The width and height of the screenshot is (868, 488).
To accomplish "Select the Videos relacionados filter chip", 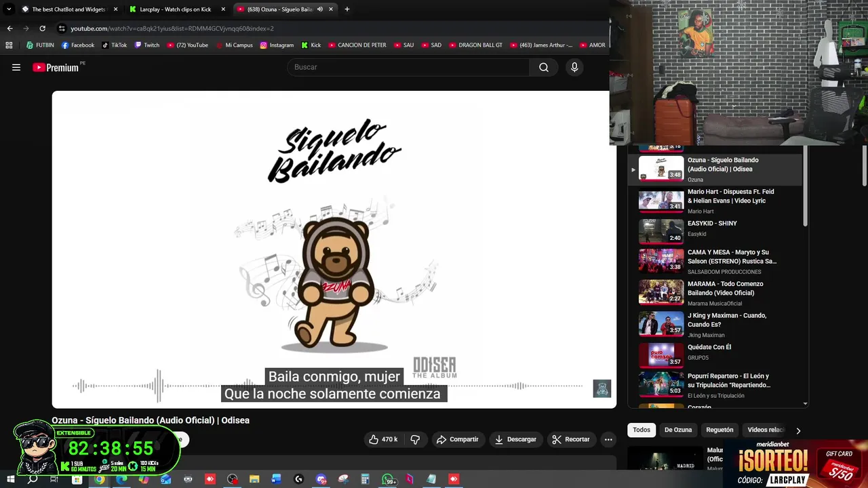I will [766, 430].
